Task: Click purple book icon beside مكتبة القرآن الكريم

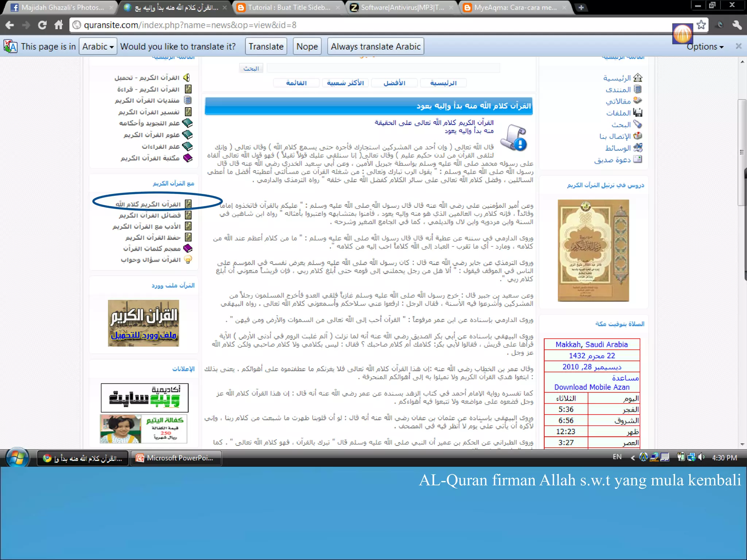Action: (187, 158)
